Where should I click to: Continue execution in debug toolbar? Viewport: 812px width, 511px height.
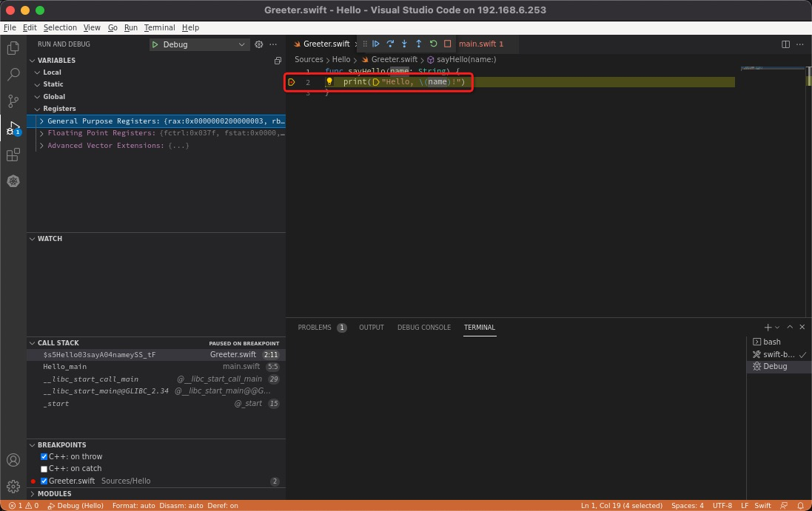(x=376, y=44)
